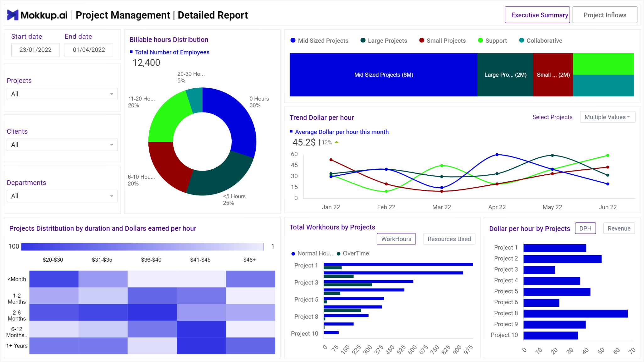This screenshot has height=362, width=644.
Task: Click the Small Projects legend dot
Action: (x=422, y=40)
